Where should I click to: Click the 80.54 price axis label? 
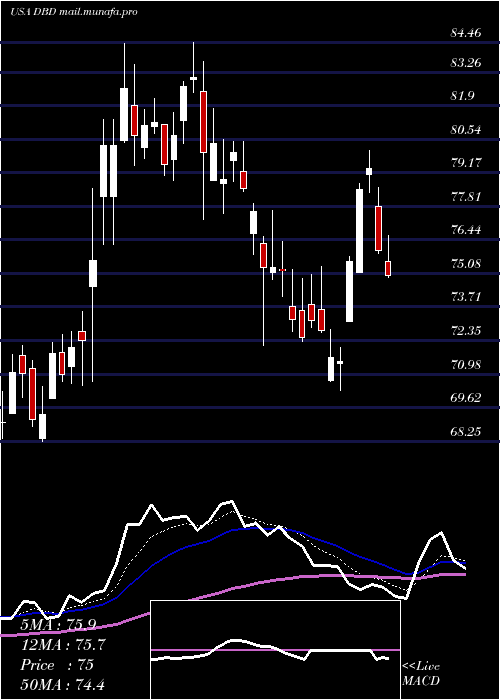[x=466, y=130]
